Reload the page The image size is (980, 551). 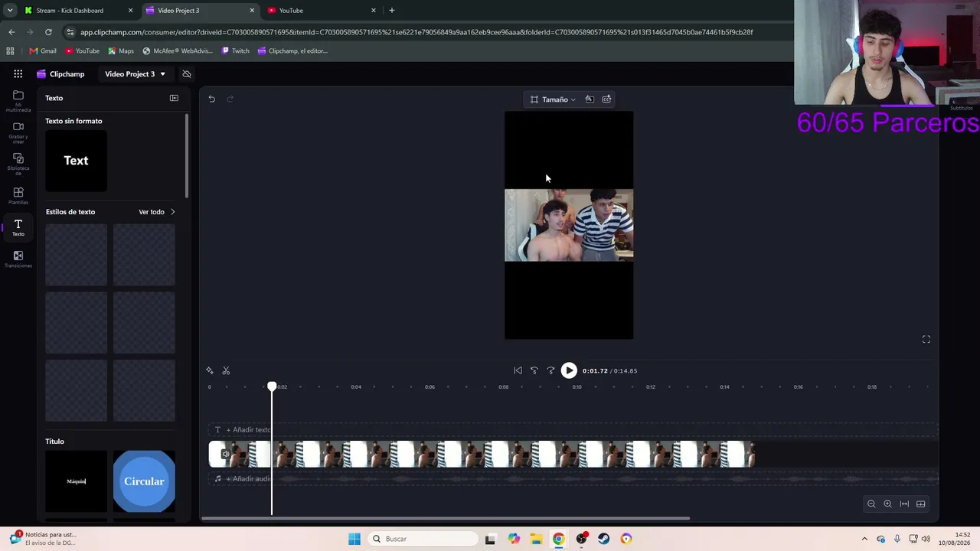(x=48, y=32)
